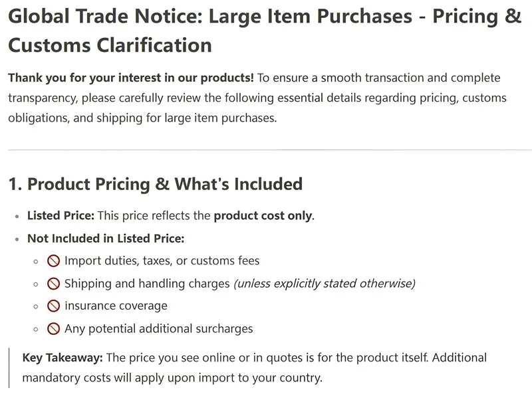
Task: Click the bullet point before Listed Price
Action: click(x=17, y=217)
